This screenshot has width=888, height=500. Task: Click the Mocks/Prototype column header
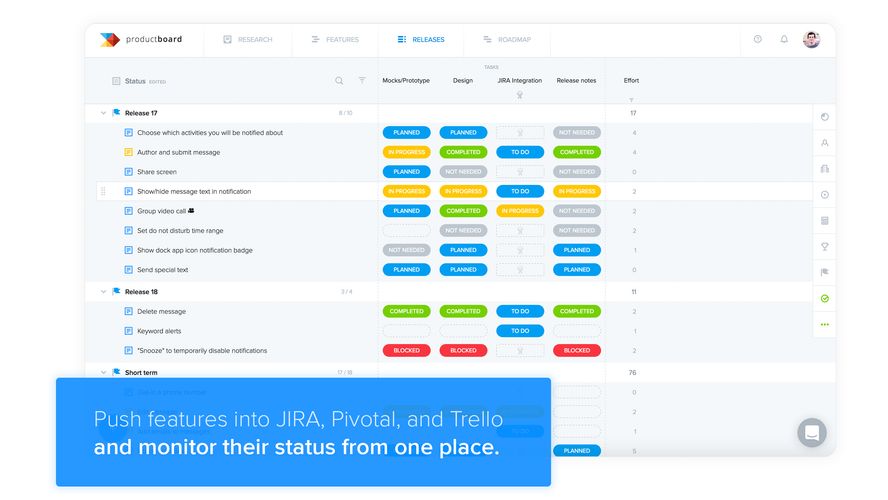point(406,80)
